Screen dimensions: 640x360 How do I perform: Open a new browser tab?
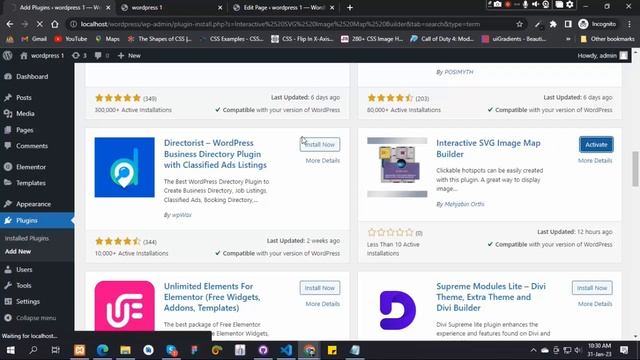tap(350, 7)
